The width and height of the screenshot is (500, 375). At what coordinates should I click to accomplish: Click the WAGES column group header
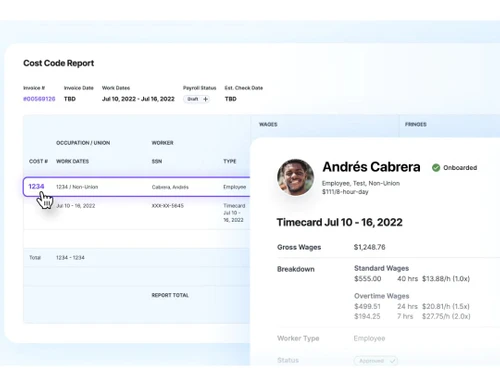pos(268,124)
